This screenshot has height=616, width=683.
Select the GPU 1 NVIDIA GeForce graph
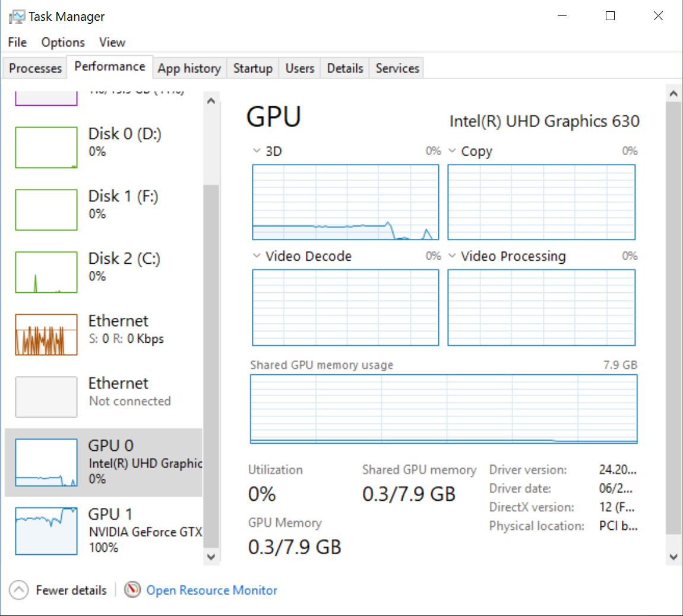coord(46,530)
